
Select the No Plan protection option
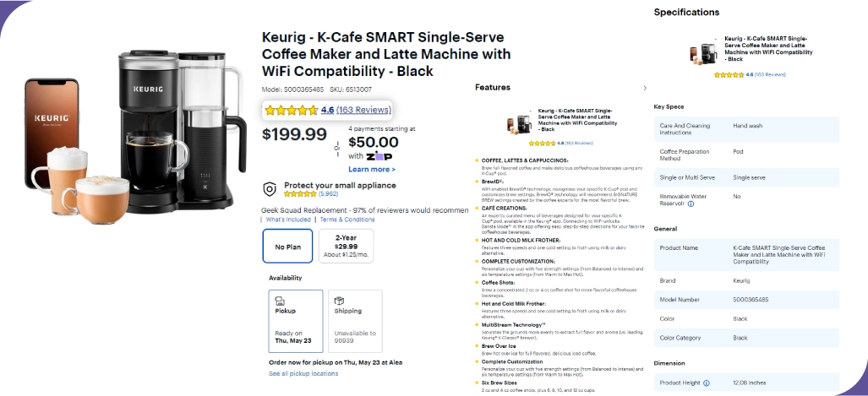pos(288,247)
